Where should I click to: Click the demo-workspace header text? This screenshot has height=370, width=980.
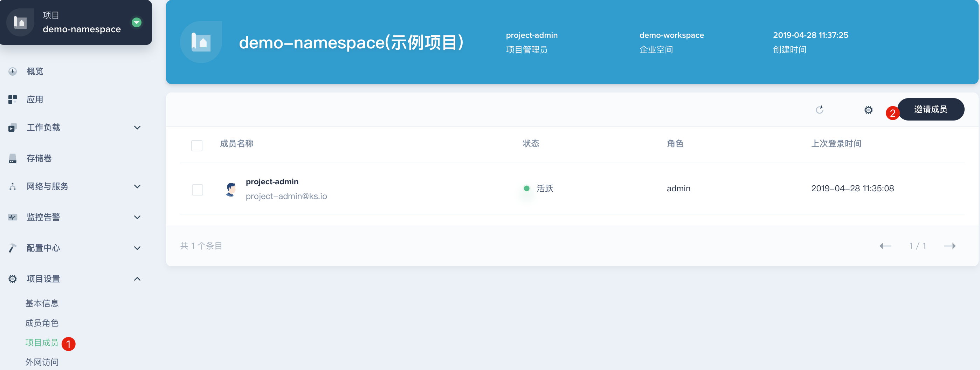(671, 35)
